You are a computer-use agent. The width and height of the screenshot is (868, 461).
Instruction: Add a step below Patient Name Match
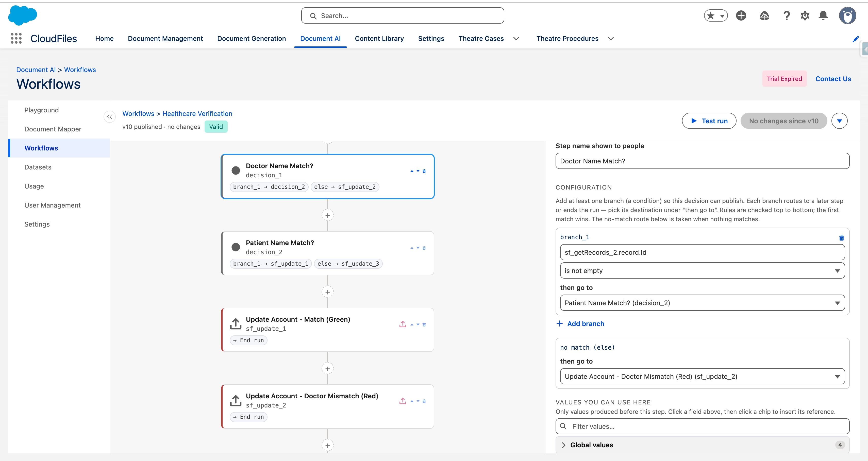pos(327,292)
